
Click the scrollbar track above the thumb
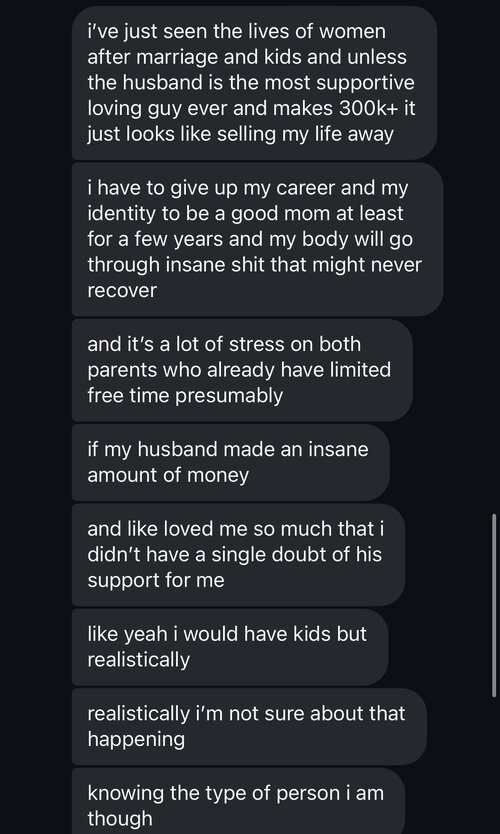pos(494,255)
